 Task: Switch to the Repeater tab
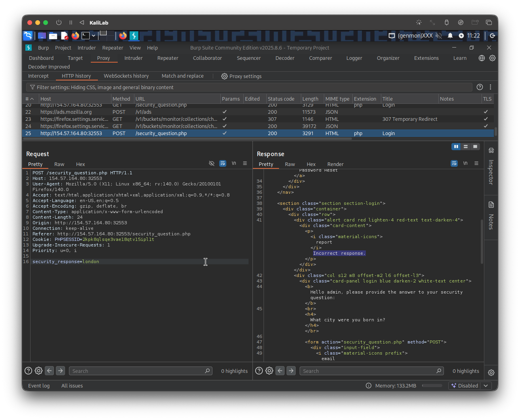tap(168, 58)
